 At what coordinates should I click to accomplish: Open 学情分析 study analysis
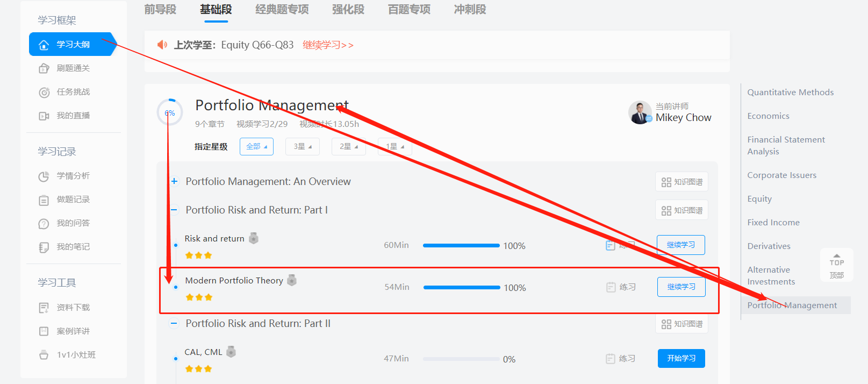(x=73, y=176)
